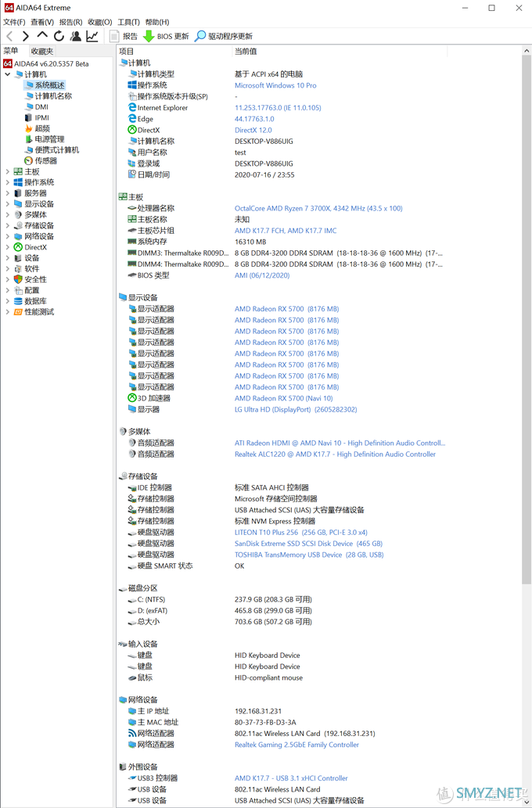Image resolution: width=532 pixels, height=808 pixels.
Task: Expand the 操作系统 tree node
Action: tap(7, 182)
